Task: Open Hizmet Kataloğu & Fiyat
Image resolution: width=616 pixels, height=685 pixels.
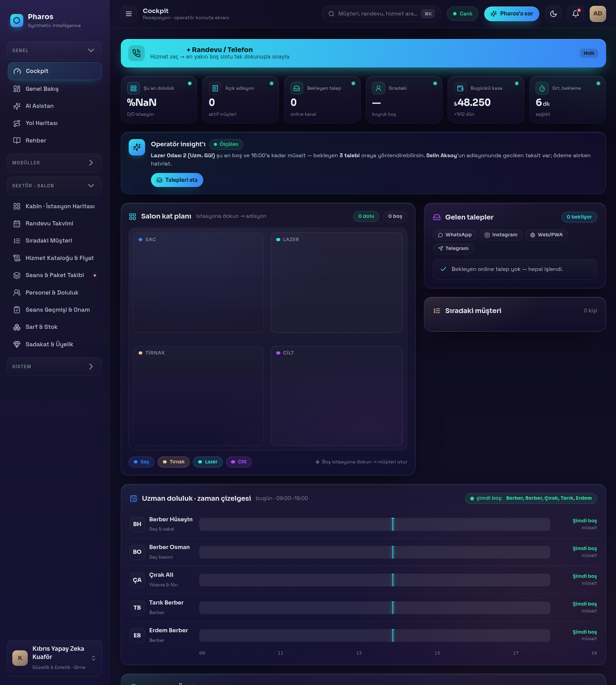Action: pos(54,258)
